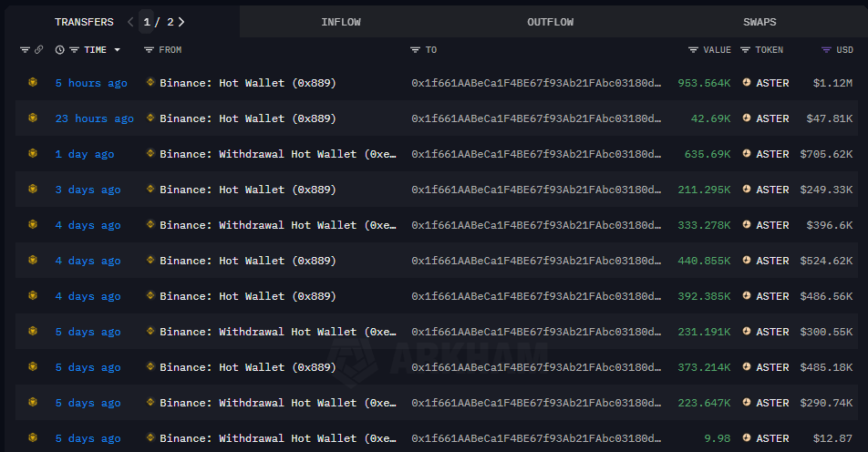
Task: Click USD amount $485.18K
Action: tap(826, 367)
